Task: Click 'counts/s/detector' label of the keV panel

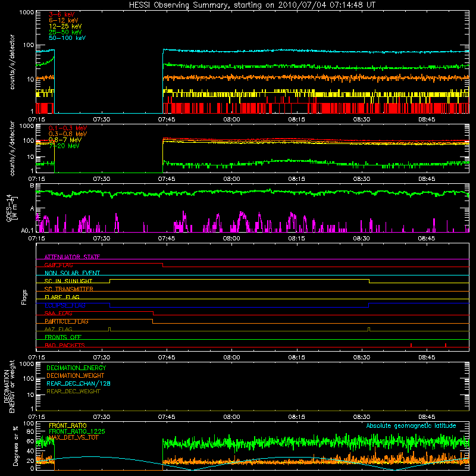Action: click(x=12, y=62)
